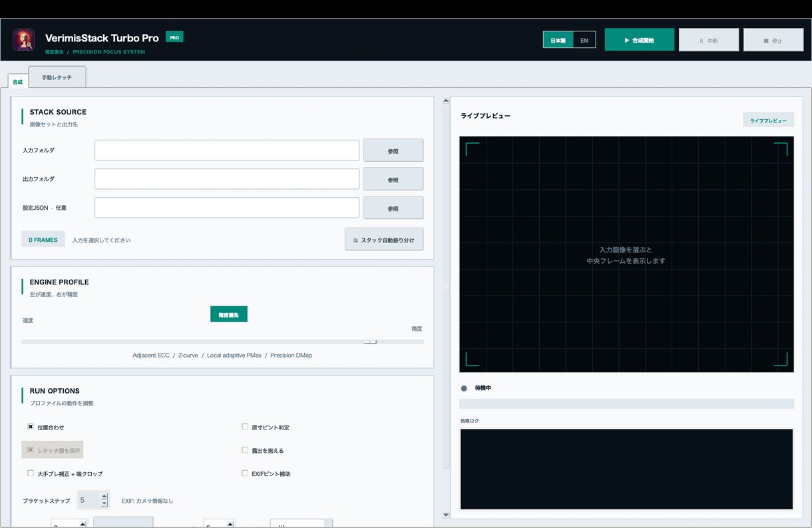The height and width of the screenshot is (528, 812).
Task: Click the 0 FRAMES badge
Action: pyautogui.click(x=43, y=240)
